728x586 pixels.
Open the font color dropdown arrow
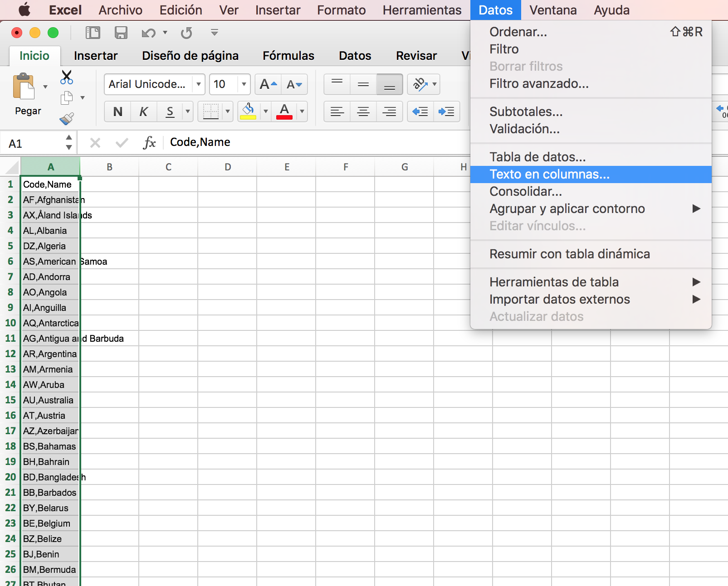[302, 111]
